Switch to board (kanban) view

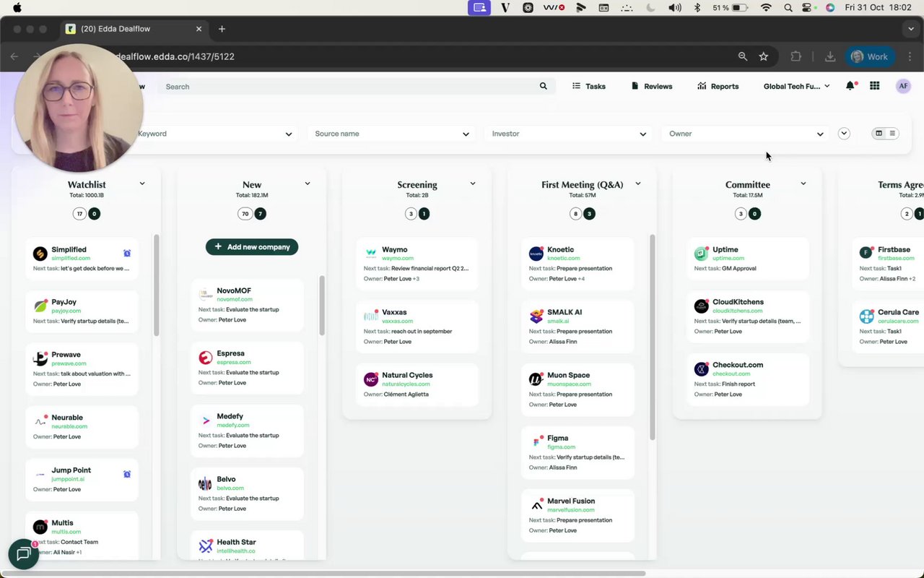(879, 134)
